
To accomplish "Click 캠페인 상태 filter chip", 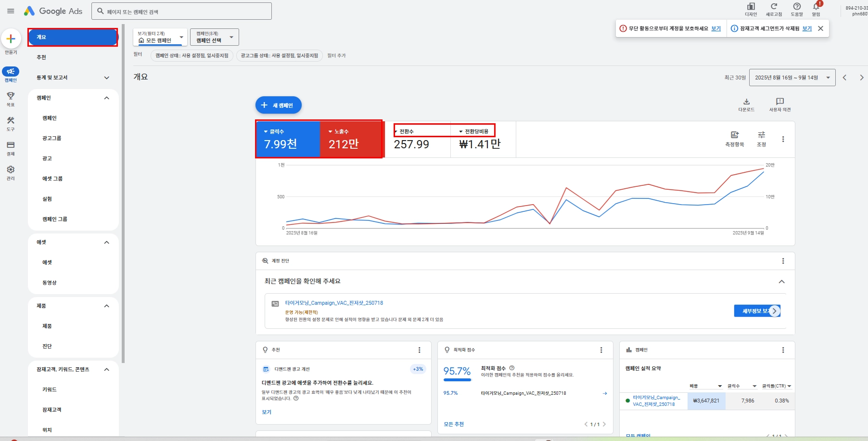I will click(x=192, y=55).
